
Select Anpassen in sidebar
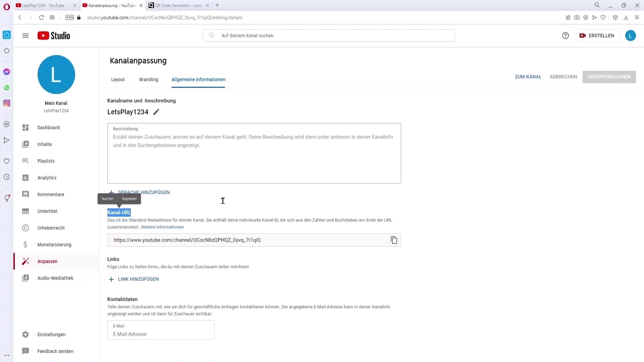click(56, 261)
